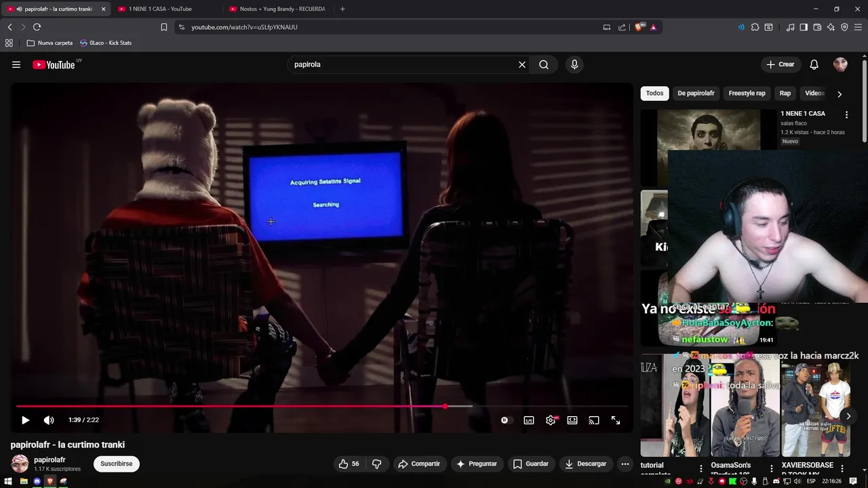Toggle subtitles on the player

[x=529, y=420]
